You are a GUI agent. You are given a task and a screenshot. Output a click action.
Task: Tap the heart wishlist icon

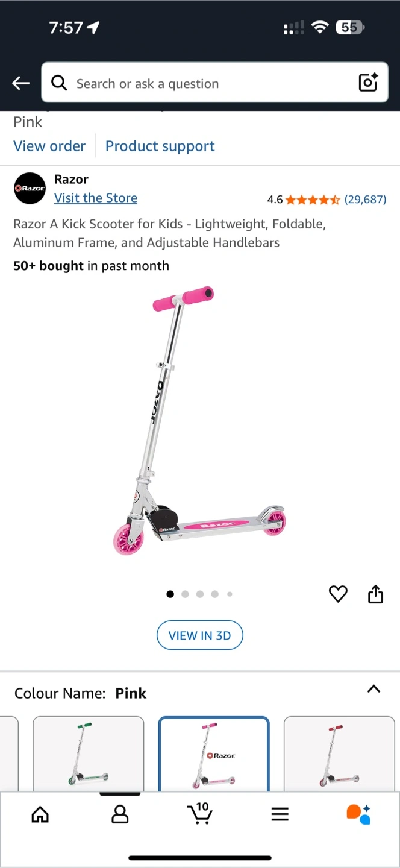(338, 594)
